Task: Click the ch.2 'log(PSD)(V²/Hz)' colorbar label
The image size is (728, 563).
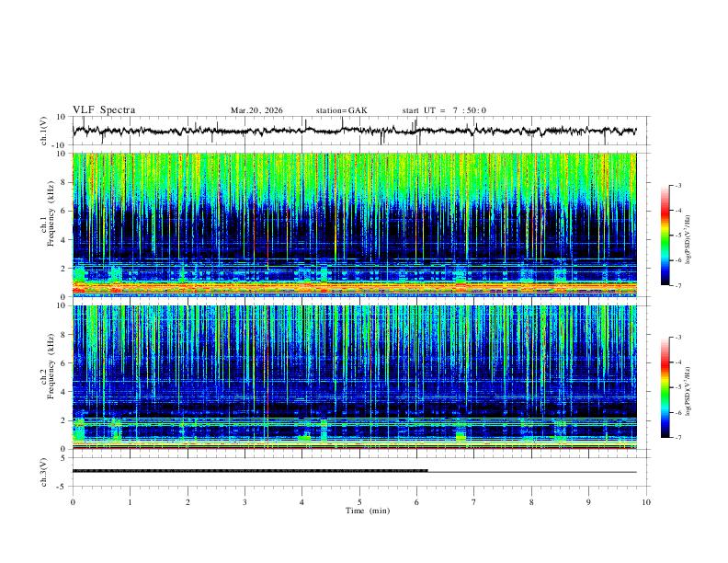Action: 688,391
